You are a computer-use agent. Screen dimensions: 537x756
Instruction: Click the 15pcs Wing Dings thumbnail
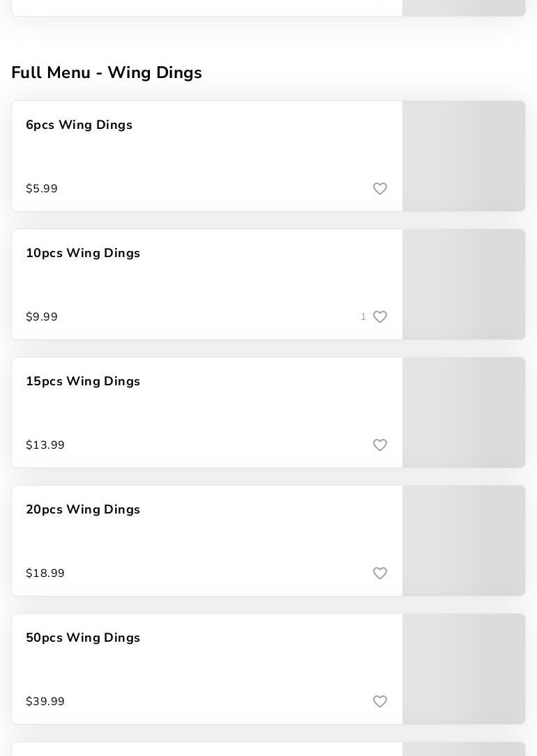[464, 412]
